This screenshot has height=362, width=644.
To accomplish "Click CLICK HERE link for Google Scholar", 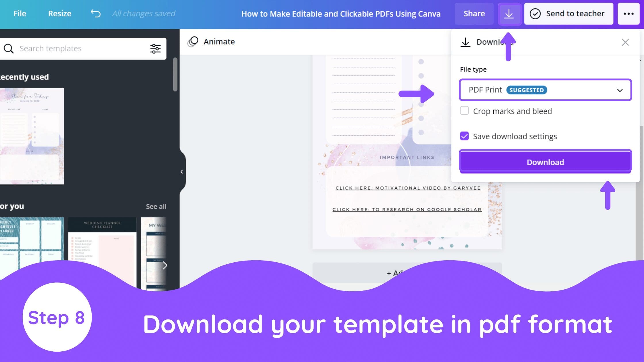I will (x=407, y=209).
